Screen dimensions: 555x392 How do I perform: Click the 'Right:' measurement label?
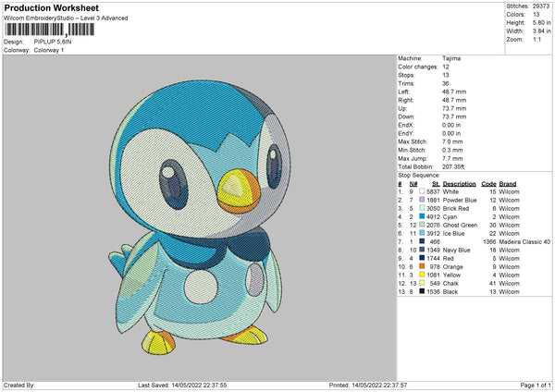406,100
